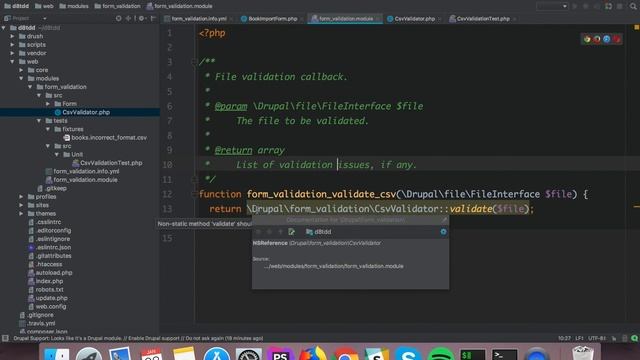Hide the Project panel with pin icon
This screenshot has width=640, height=360.
[153, 18]
